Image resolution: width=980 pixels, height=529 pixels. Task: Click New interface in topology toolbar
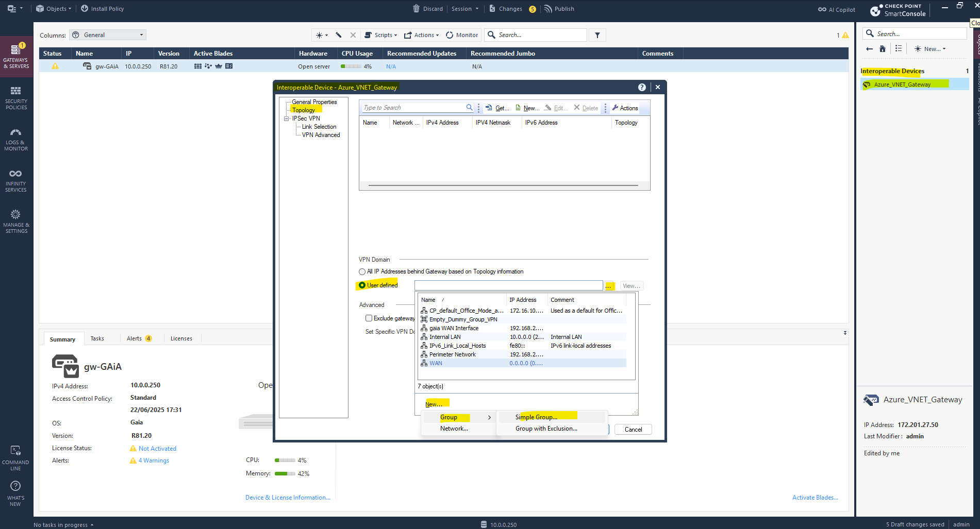527,108
